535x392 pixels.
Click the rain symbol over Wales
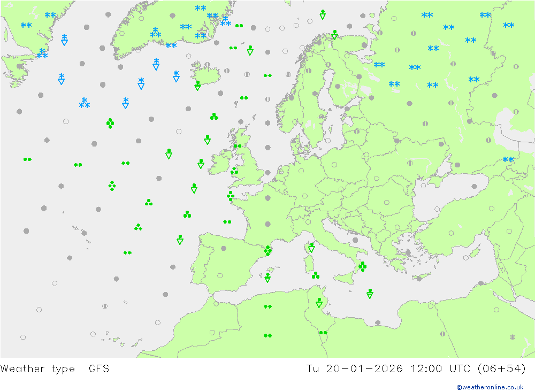point(234,171)
